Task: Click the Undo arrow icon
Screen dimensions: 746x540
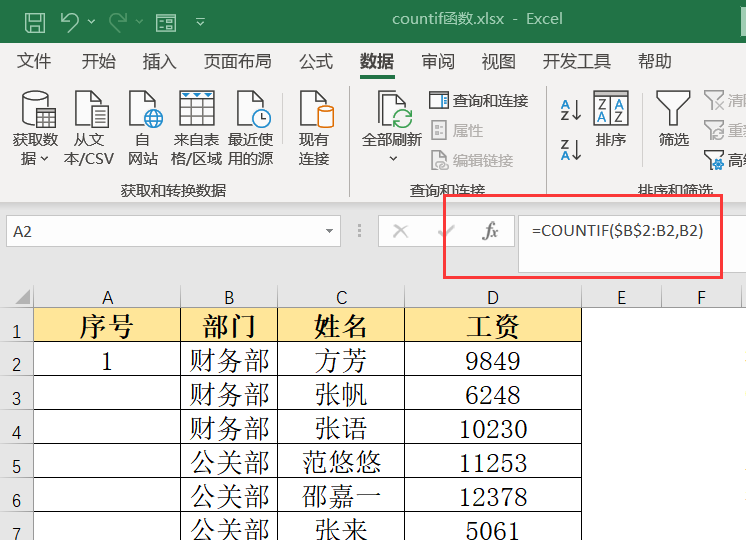Action: [x=69, y=22]
